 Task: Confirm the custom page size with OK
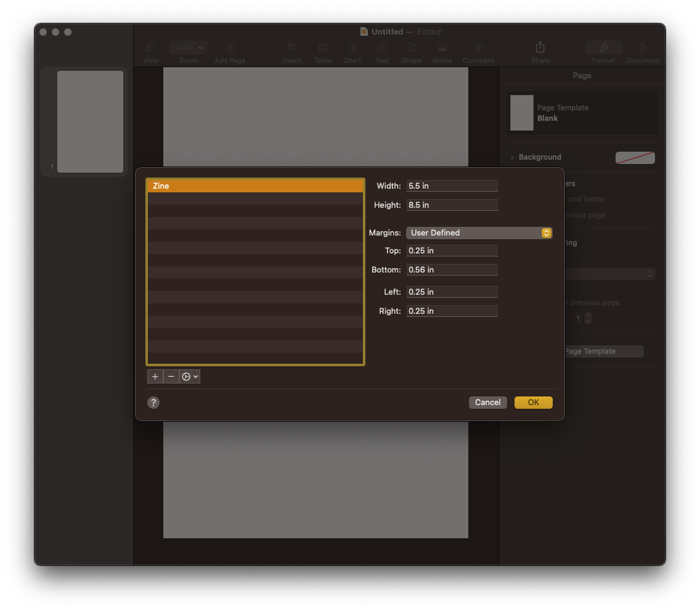(x=533, y=402)
